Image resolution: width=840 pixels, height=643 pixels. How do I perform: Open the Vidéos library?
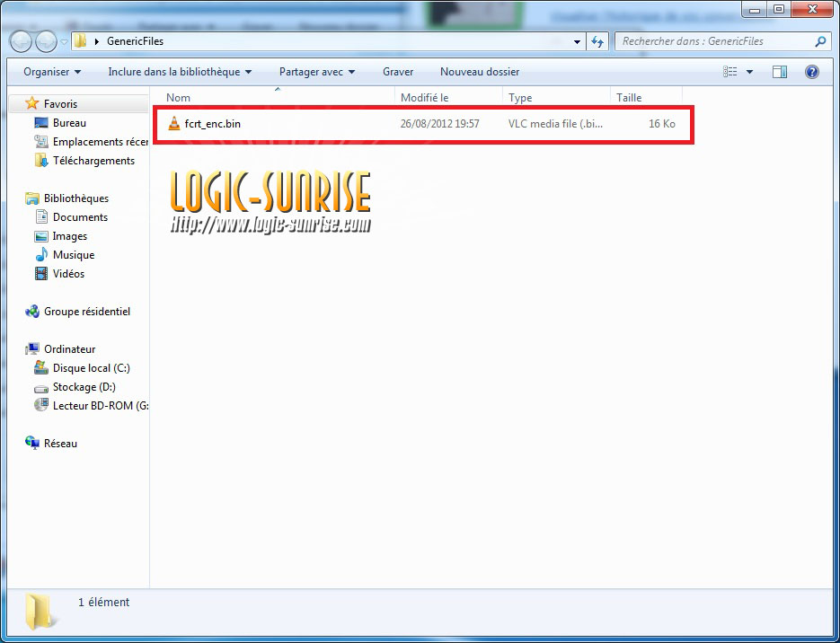point(68,274)
